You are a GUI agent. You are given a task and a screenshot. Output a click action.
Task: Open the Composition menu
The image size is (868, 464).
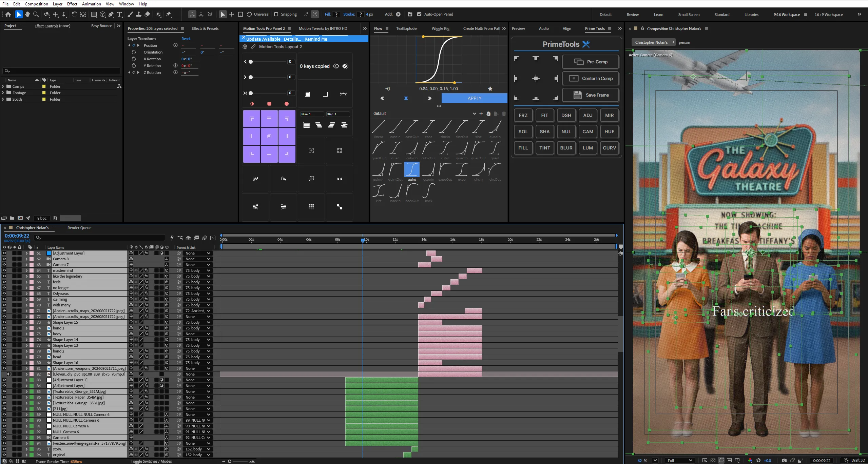pos(36,4)
